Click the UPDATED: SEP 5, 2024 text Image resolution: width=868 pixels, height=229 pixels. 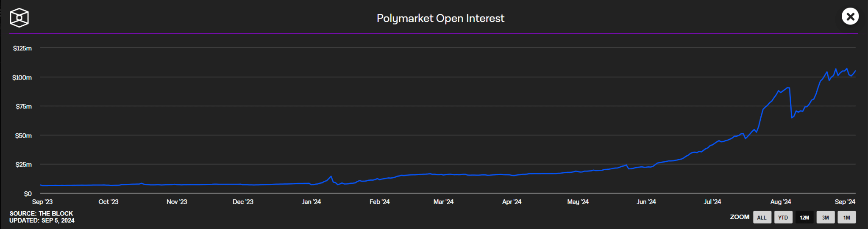(x=42, y=220)
